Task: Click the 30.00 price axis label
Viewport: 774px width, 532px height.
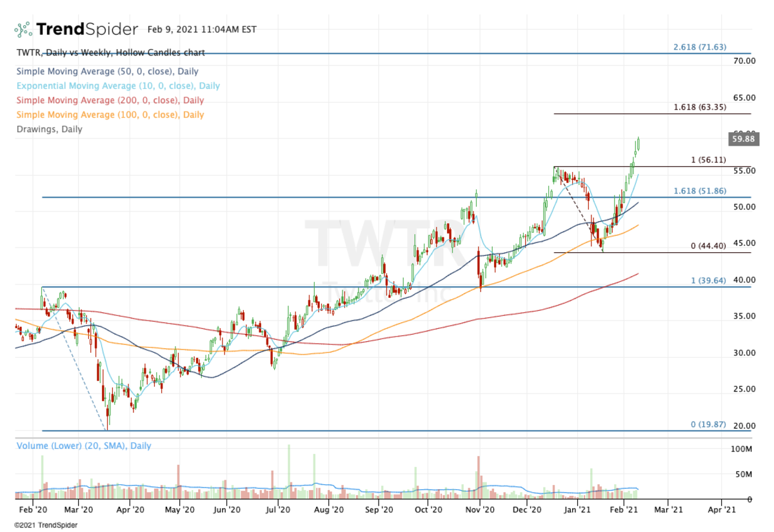Action: [744, 353]
